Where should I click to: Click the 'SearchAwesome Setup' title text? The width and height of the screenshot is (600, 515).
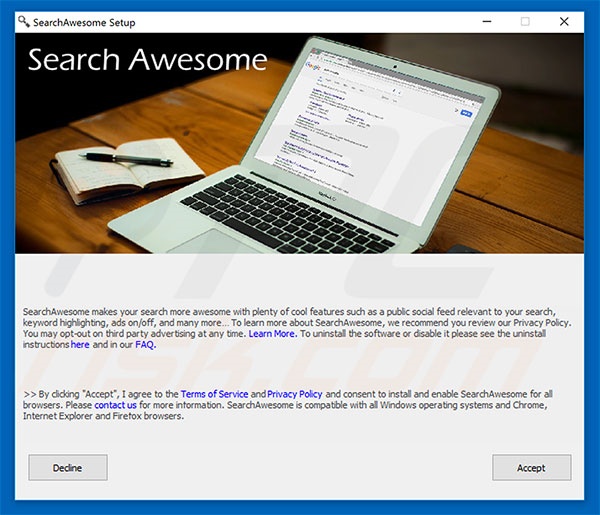[84, 23]
